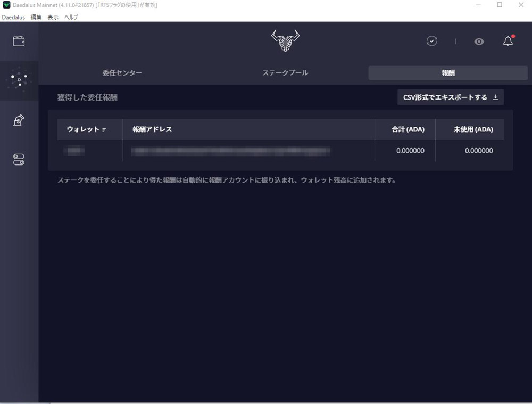Open the settings toggle sidebar icon
This screenshot has width=532, height=404.
(19, 159)
